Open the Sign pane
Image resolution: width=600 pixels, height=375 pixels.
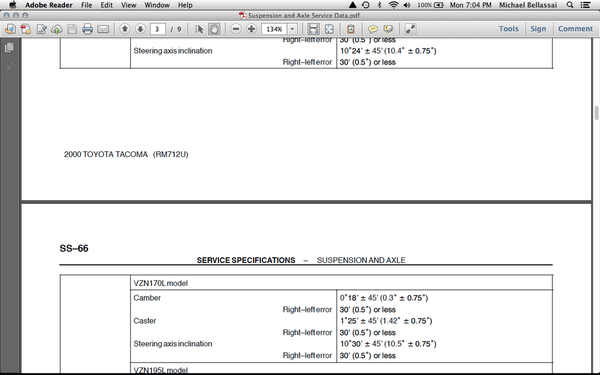[538, 29]
